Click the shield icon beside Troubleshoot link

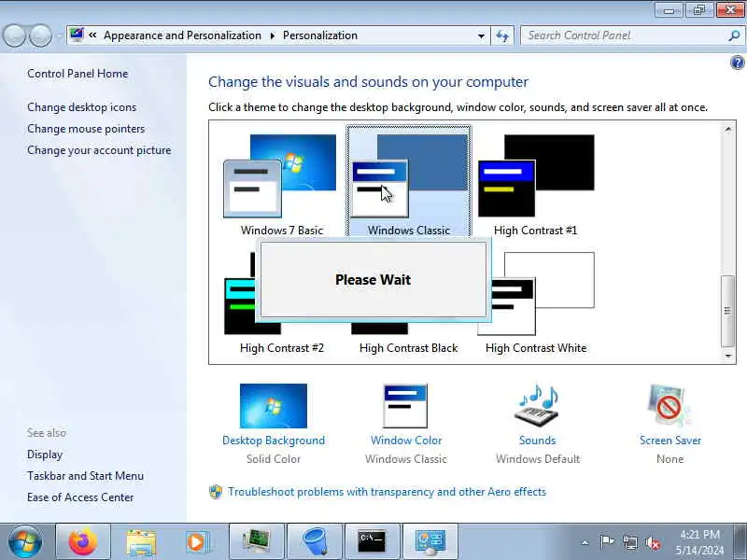click(x=216, y=492)
